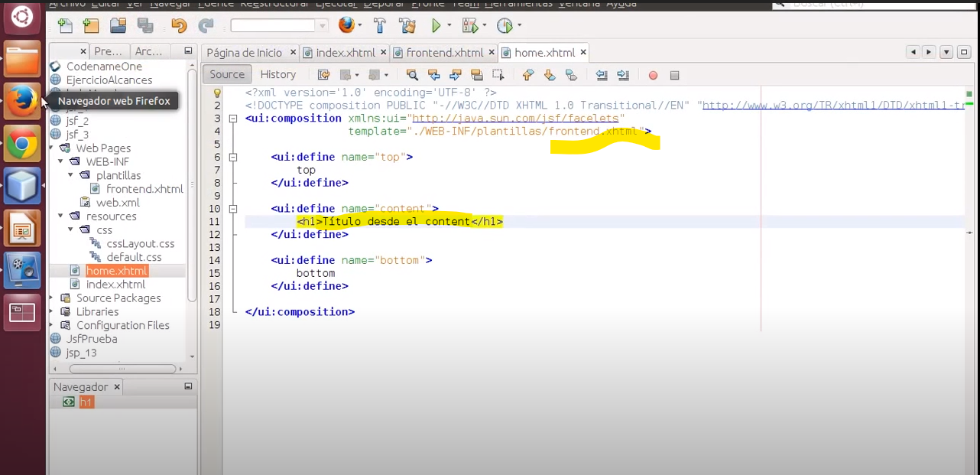Click the New File toolbar icon

65,25
